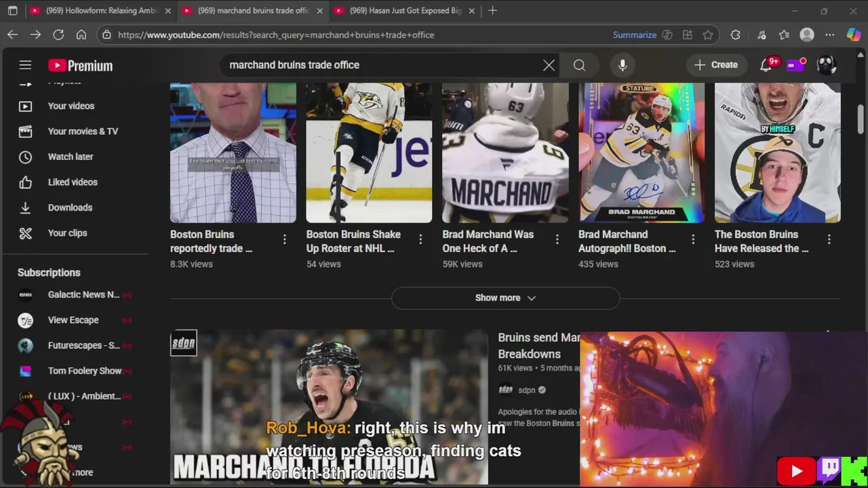Open browser extensions puzzle icon
868x488 pixels.
736,35
